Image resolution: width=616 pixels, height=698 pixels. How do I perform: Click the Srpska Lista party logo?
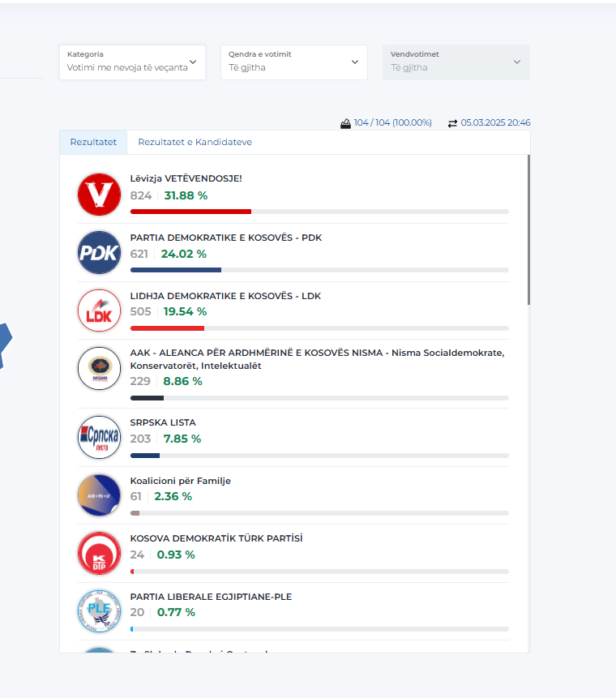pyautogui.click(x=99, y=437)
